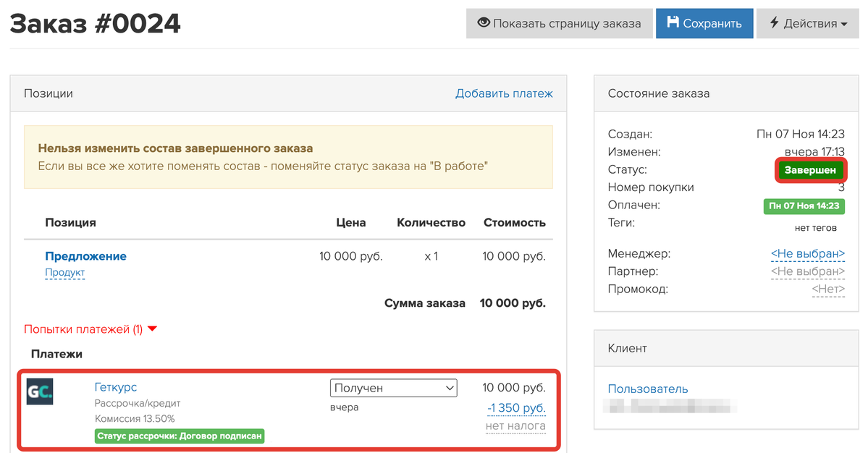Expand Попытки платежей (1) section
This screenshot has width=868, height=453.
click(90, 329)
